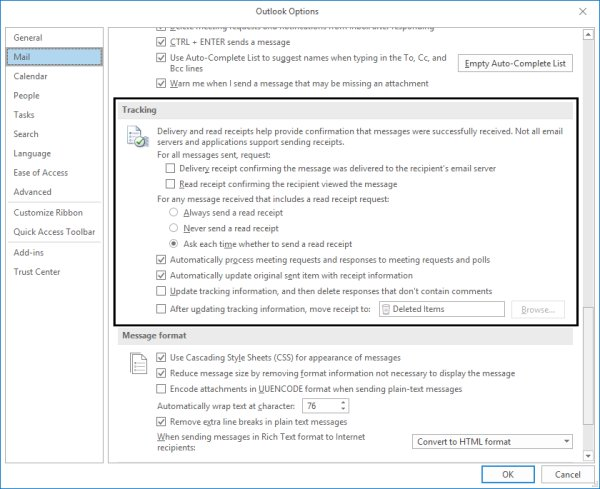Viewport: 600px width, 489px height.
Task: Enable Update tracking information checkbox
Action: [x=161, y=291]
